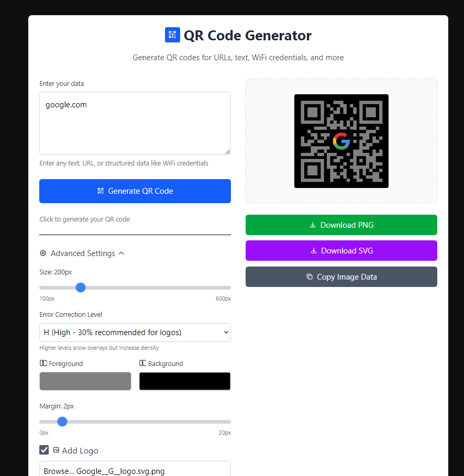
Task: Pick the black Background color swatch
Action: click(x=184, y=381)
